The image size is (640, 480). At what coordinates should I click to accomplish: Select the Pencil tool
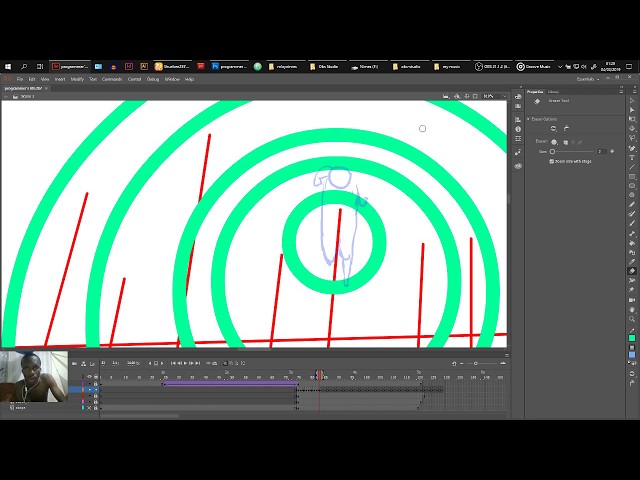[x=632, y=204]
